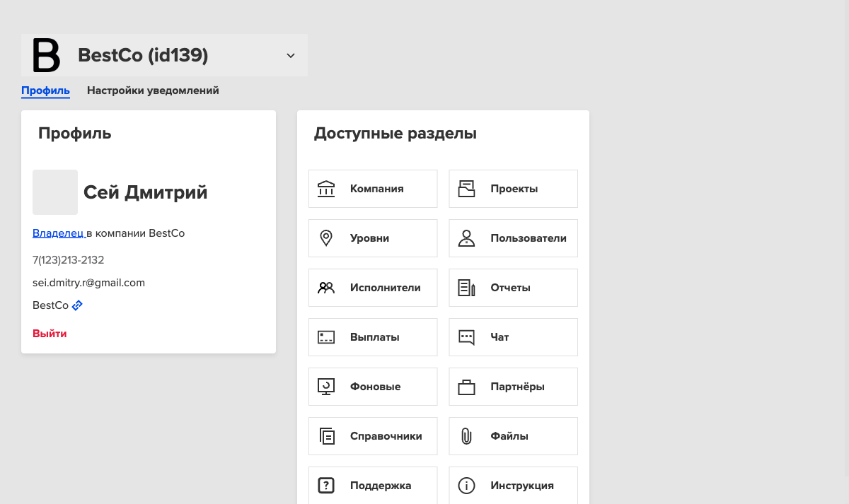Click the people icon beside Исполнители
849x504 pixels.
click(326, 288)
